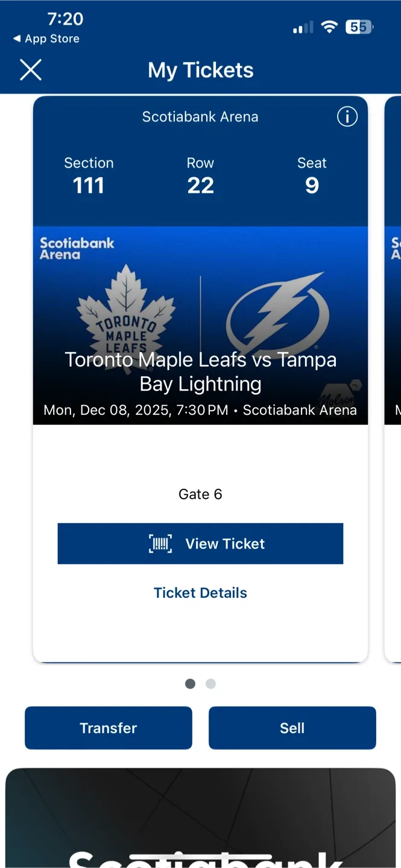Select the first page indicator dot
401x868 pixels.
pyautogui.click(x=190, y=684)
